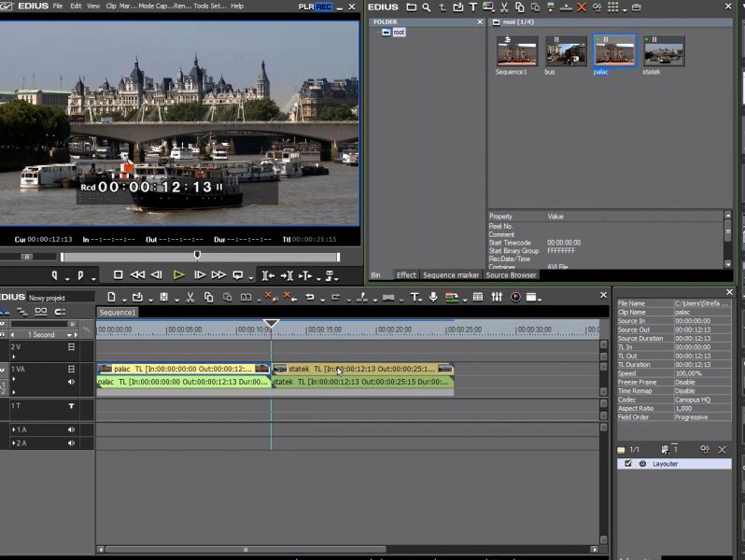This screenshot has width=745, height=560.
Task: Open the File menu
Action: point(58,7)
